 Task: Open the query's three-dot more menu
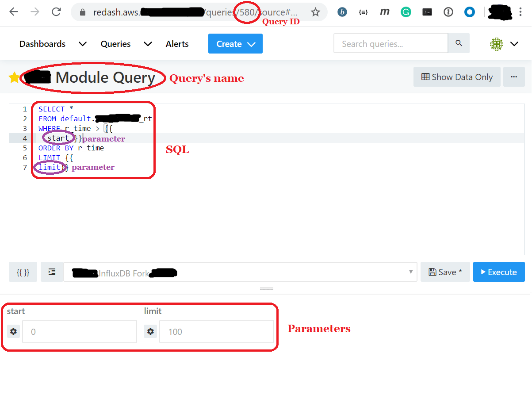514,77
